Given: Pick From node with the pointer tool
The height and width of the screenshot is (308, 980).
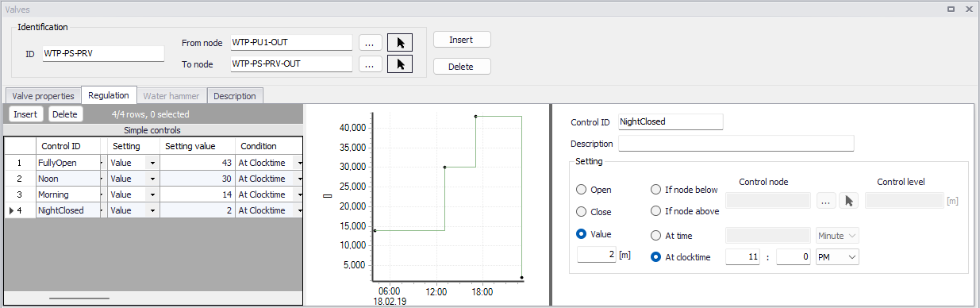Looking at the screenshot, I should pyautogui.click(x=400, y=42).
